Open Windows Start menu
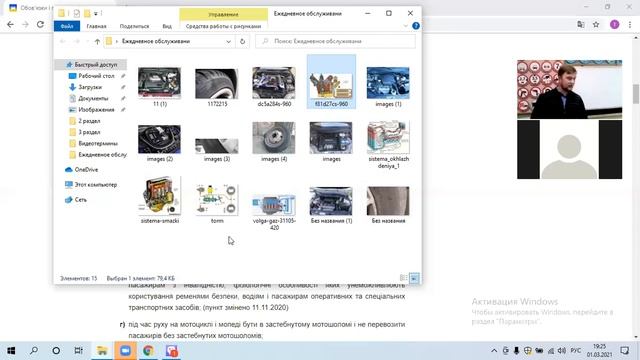Image resolution: width=640 pixels, height=360 pixels. point(11,351)
